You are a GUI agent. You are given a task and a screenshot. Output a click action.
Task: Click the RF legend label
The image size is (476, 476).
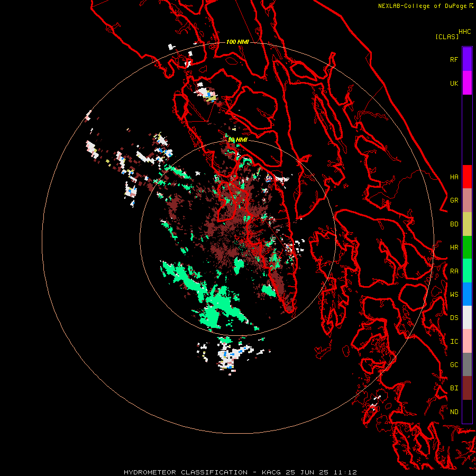(454, 59)
